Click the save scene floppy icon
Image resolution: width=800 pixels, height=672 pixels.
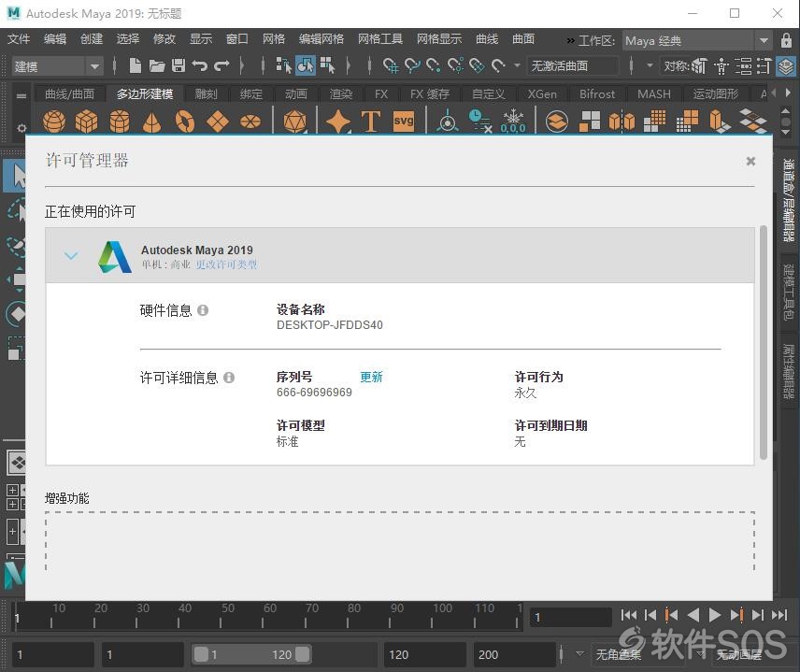[x=179, y=65]
